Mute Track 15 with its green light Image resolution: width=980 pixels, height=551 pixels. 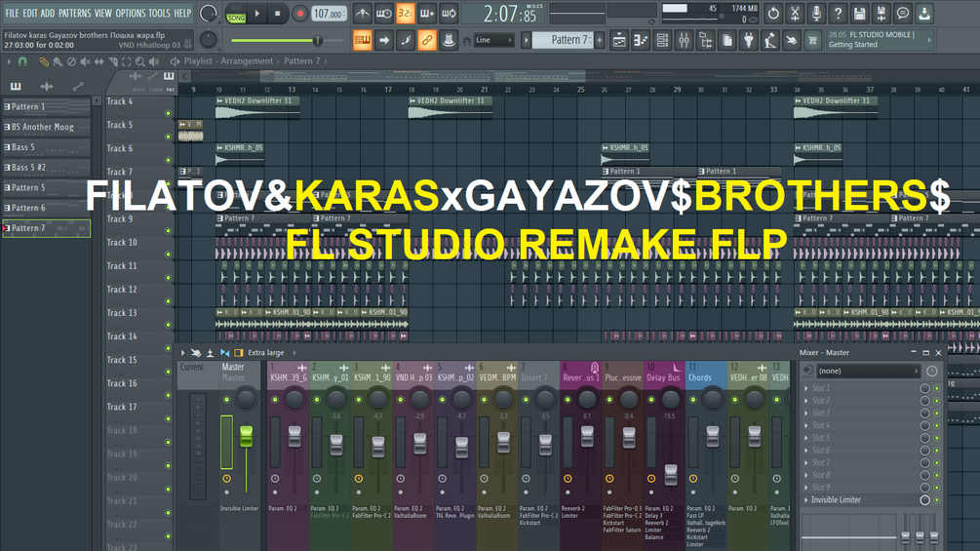click(168, 372)
